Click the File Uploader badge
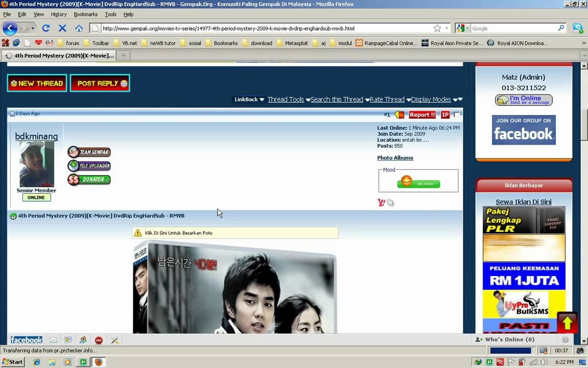The height and width of the screenshot is (368, 588). (x=89, y=166)
